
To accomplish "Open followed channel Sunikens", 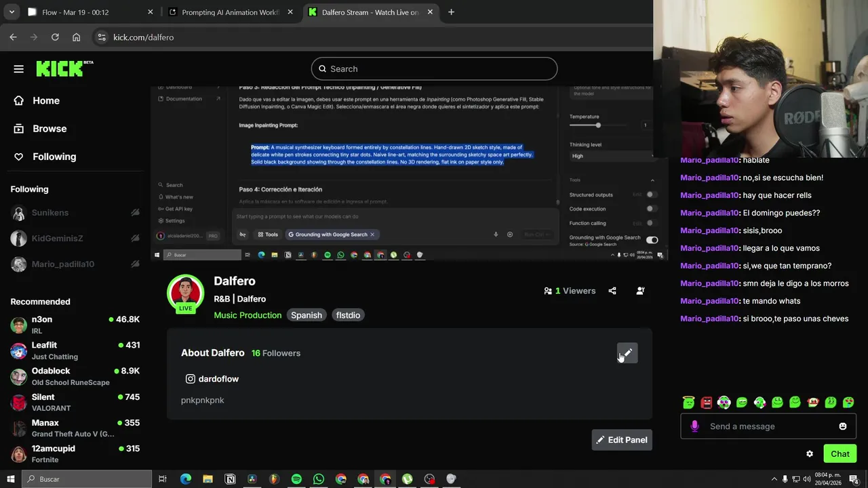I will point(75,213).
